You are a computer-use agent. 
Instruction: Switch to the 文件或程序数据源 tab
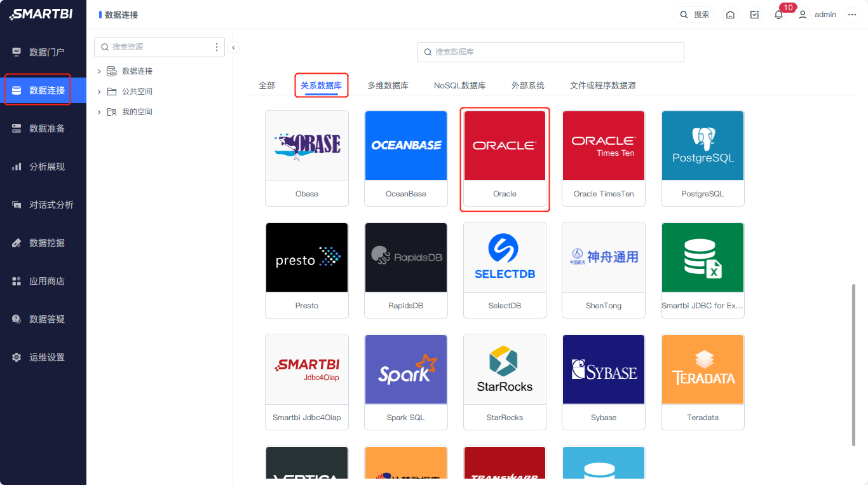(x=603, y=85)
